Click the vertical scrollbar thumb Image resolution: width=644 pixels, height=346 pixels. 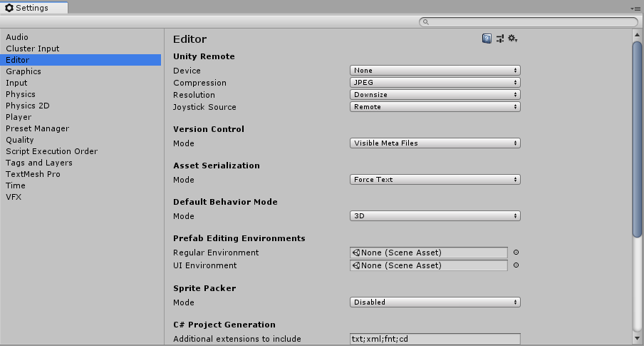click(x=637, y=139)
